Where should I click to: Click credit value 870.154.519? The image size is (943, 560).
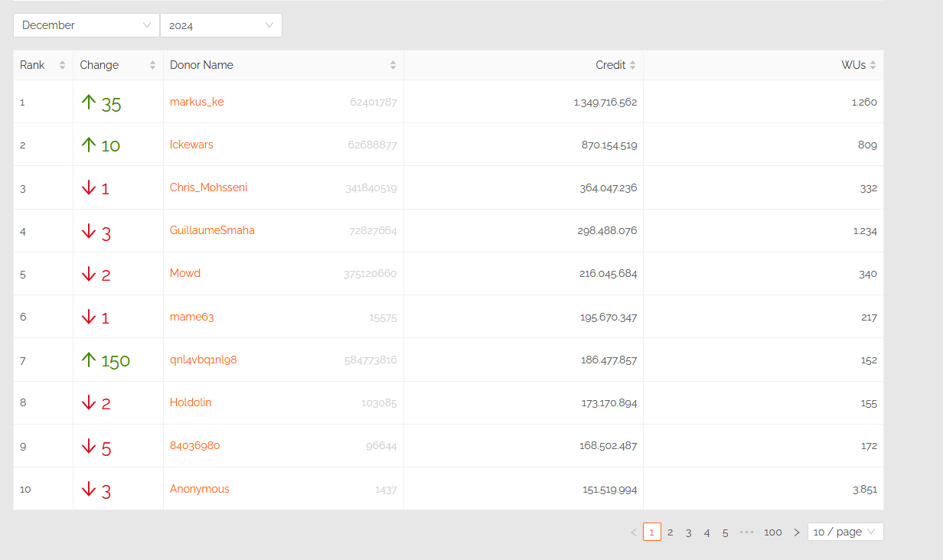(609, 145)
